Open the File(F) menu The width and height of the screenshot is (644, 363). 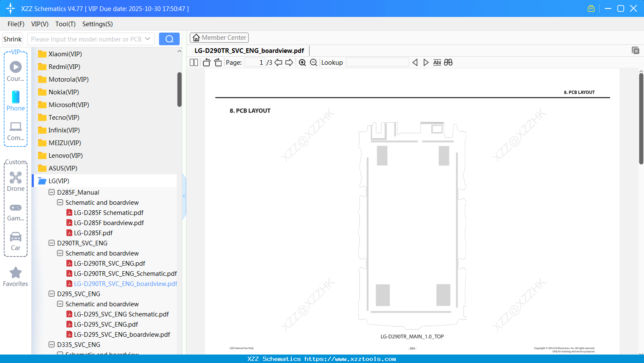[x=16, y=24]
